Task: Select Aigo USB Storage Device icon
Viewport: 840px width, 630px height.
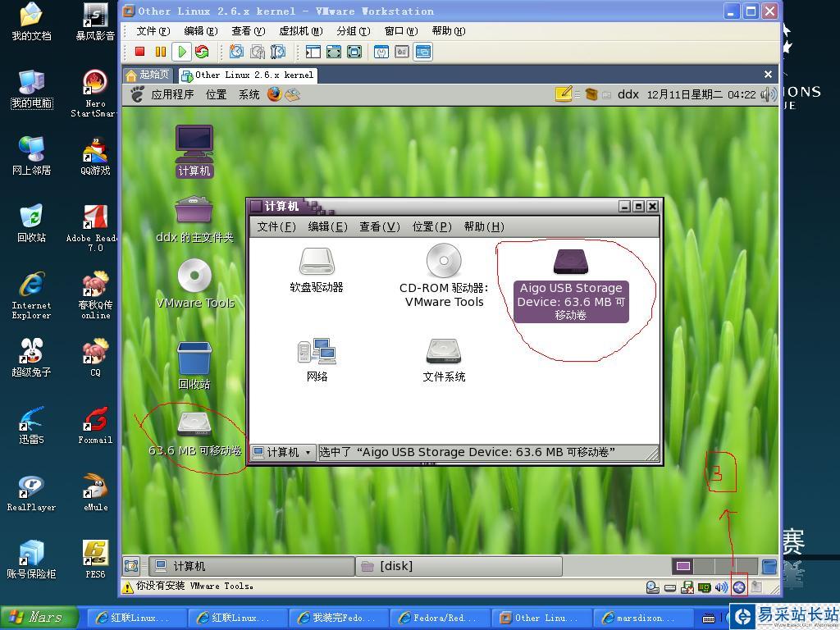Action: click(571, 285)
